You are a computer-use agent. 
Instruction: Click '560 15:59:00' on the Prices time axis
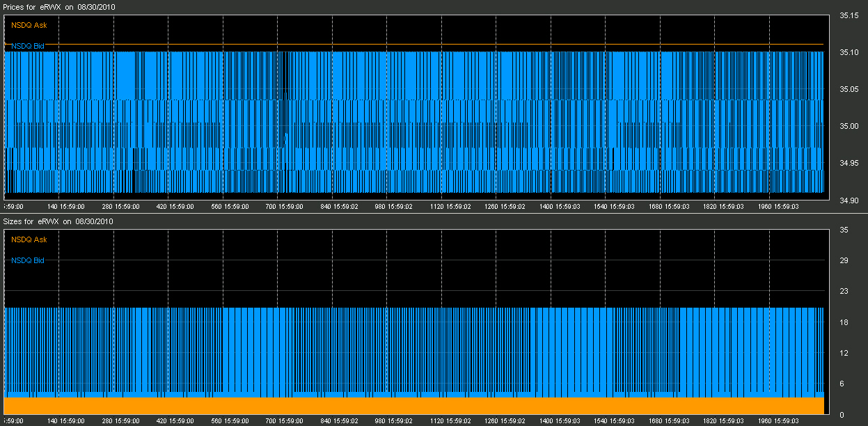229,207
